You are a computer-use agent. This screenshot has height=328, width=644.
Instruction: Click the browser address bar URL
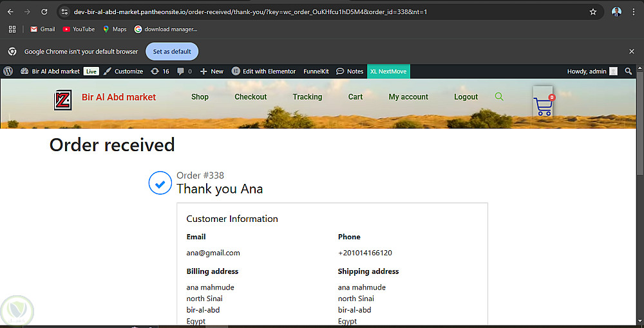point(251,12)
